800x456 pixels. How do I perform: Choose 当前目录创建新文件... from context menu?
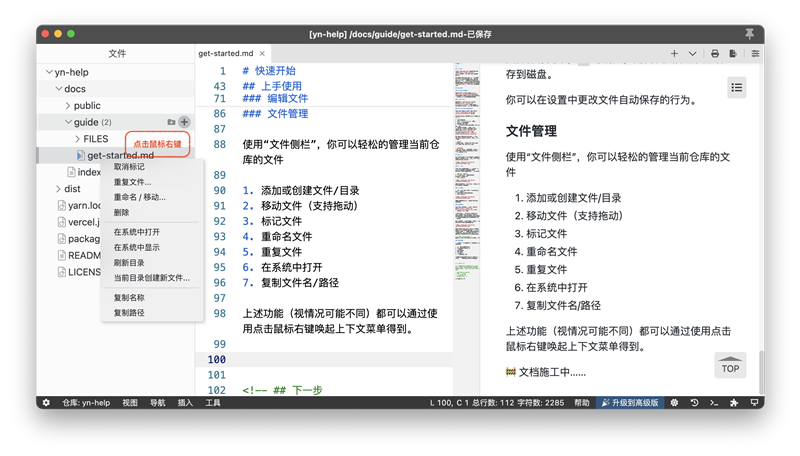(152, 278)
